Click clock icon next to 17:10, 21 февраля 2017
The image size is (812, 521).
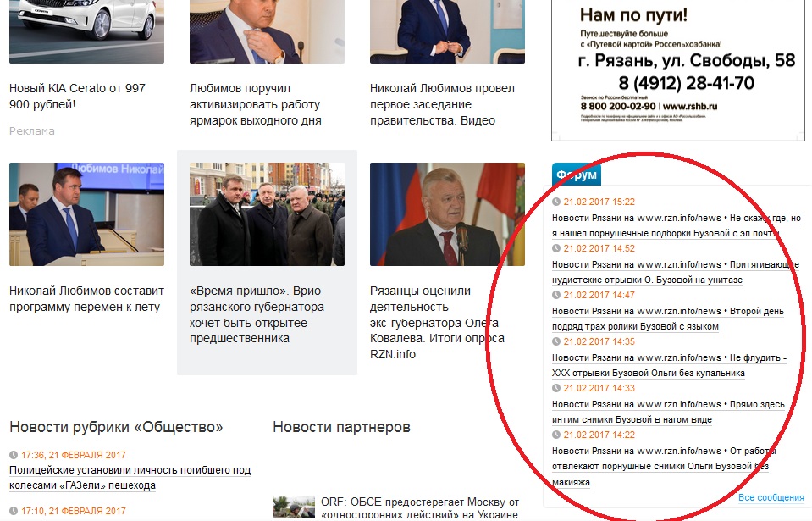[14, 511]
